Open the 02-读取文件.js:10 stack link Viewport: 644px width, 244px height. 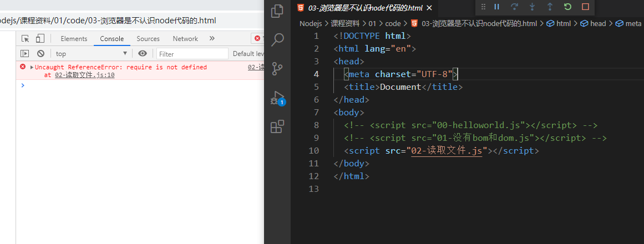pyautogui.click(x=85, y=75)
